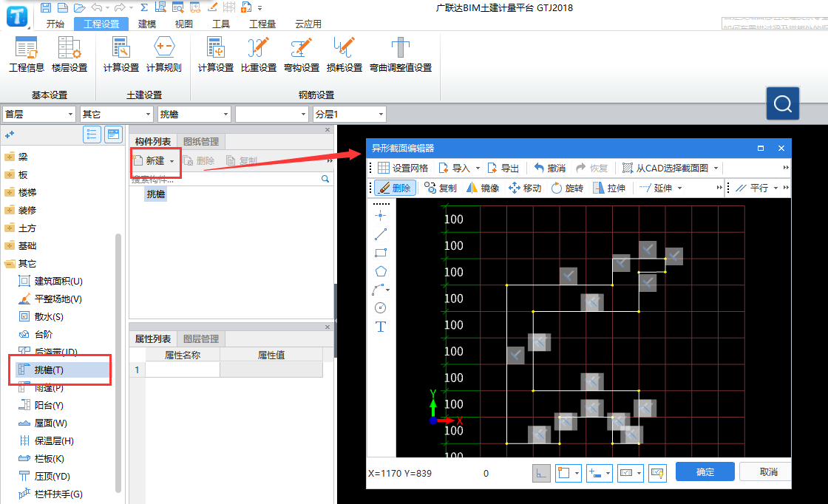Click the Σ summation icon in quick access toolbar
The height and width of the screenshot is (504, 828).
point(143,7)
